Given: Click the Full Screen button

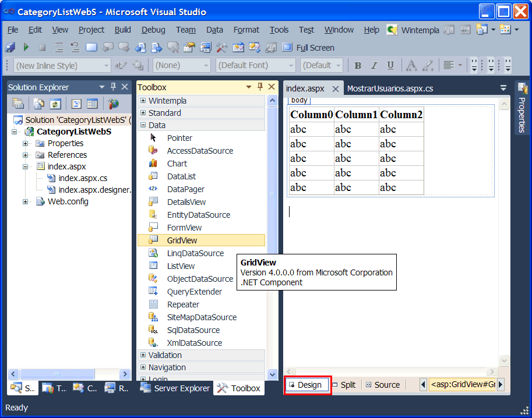Looking at the screenshot, I should 308,48.
